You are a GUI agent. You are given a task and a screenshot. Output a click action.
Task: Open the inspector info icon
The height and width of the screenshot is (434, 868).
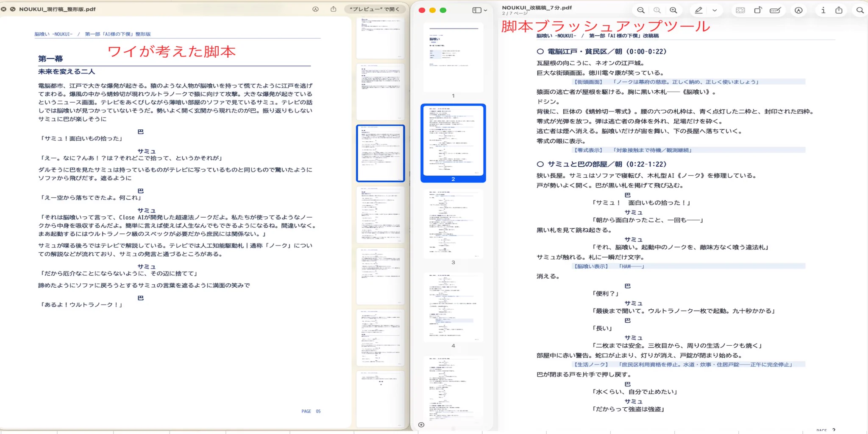823,10
